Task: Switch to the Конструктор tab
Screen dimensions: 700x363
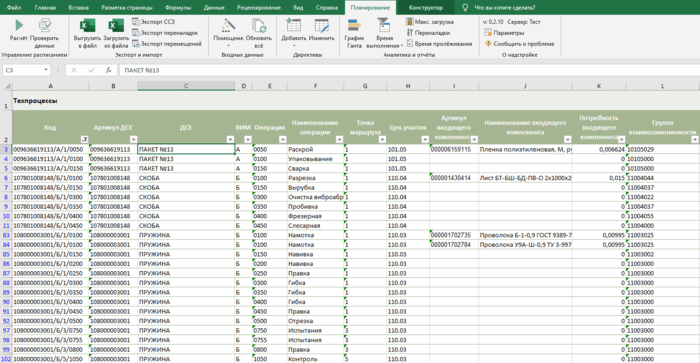Action: coord(426,8)
